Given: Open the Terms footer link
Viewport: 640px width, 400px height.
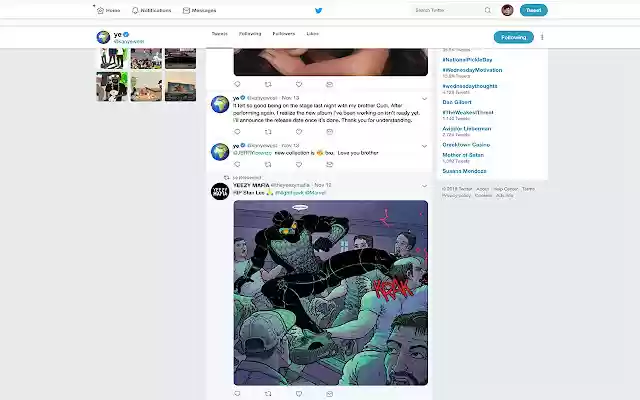Looking at the screenshot, I should point(528,189).
